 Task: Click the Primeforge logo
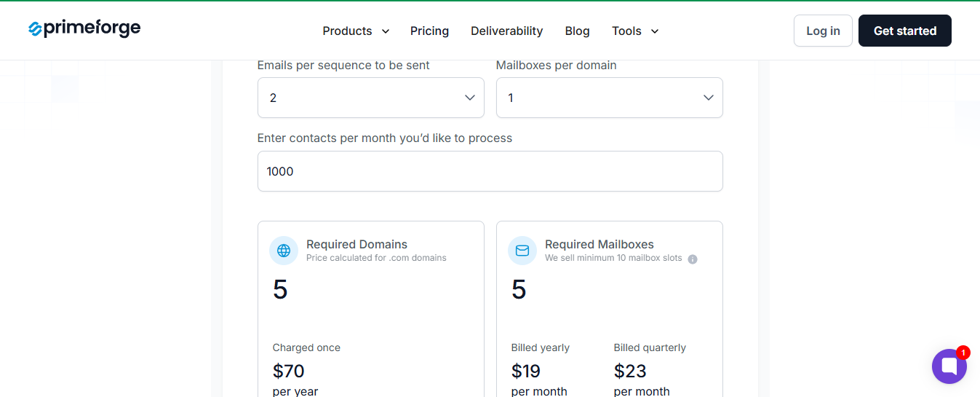coord(84,29)
